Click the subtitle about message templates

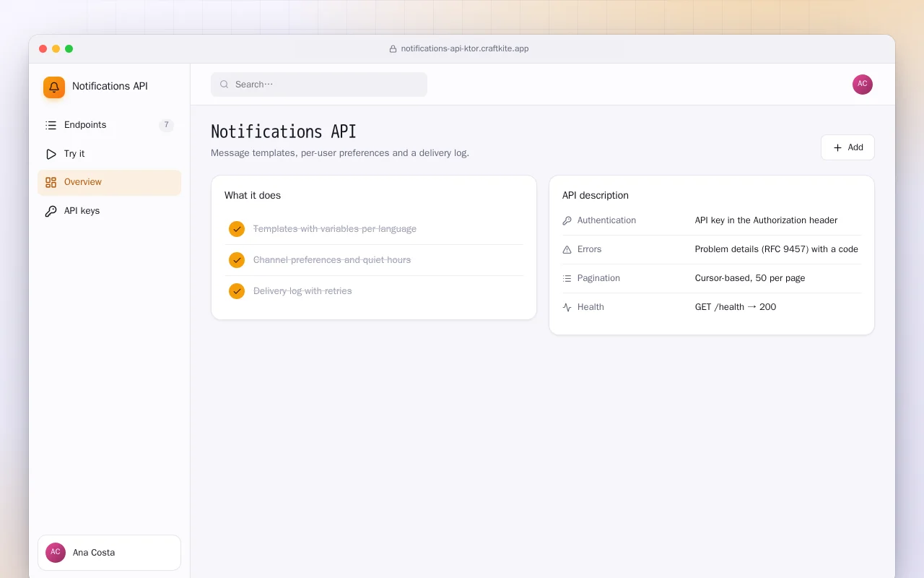tap(340, 153)
